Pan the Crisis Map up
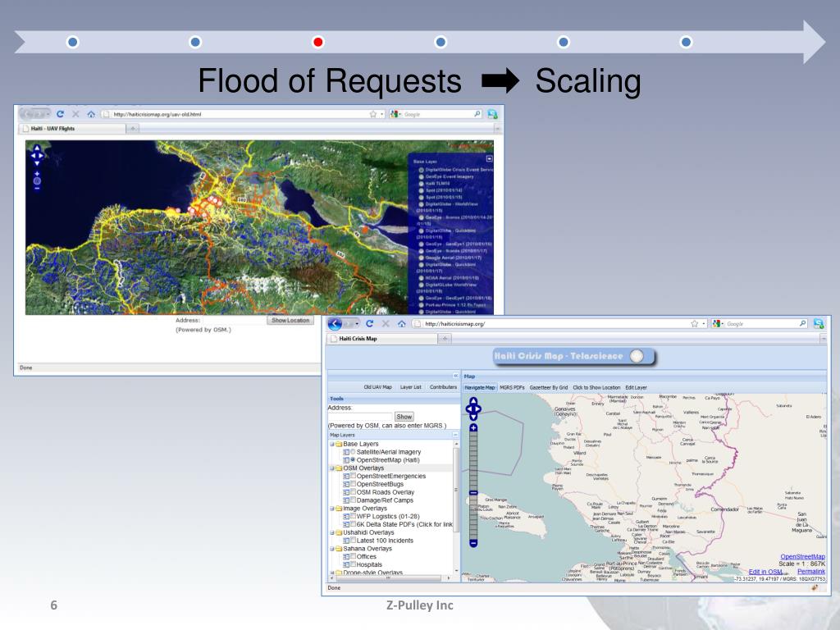This screenshot has height=630, width=840. tap(473, 401)
